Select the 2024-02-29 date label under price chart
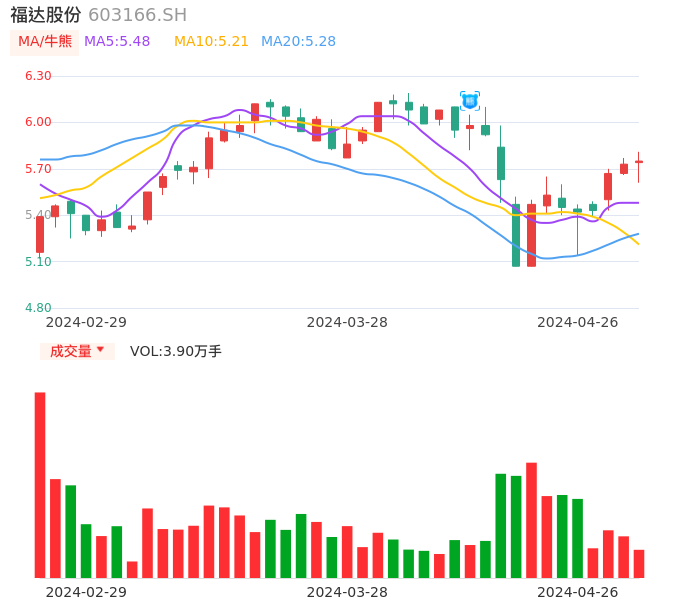 (86, 322)
